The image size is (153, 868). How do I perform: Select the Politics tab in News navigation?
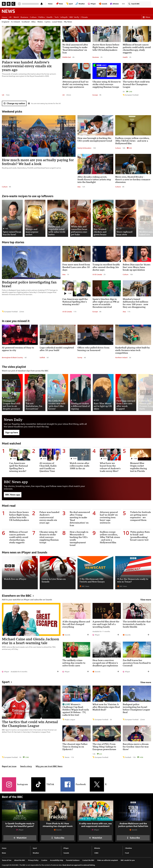[41, 17]
